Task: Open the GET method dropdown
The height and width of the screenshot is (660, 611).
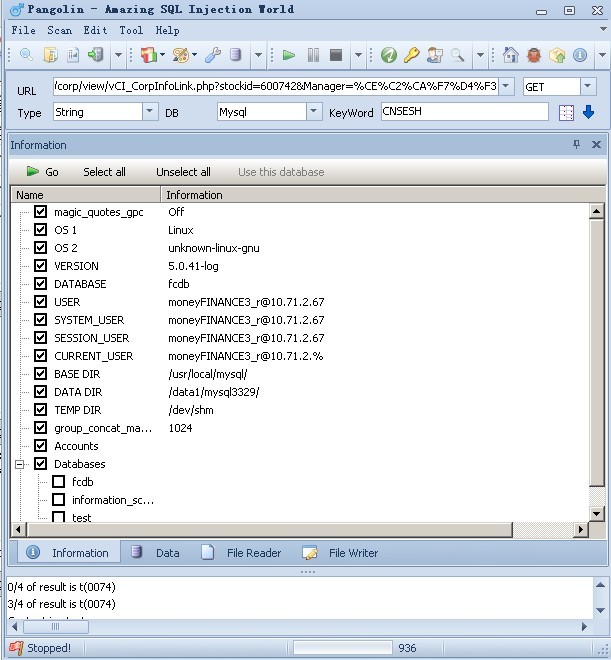Action: coord(587,86)
